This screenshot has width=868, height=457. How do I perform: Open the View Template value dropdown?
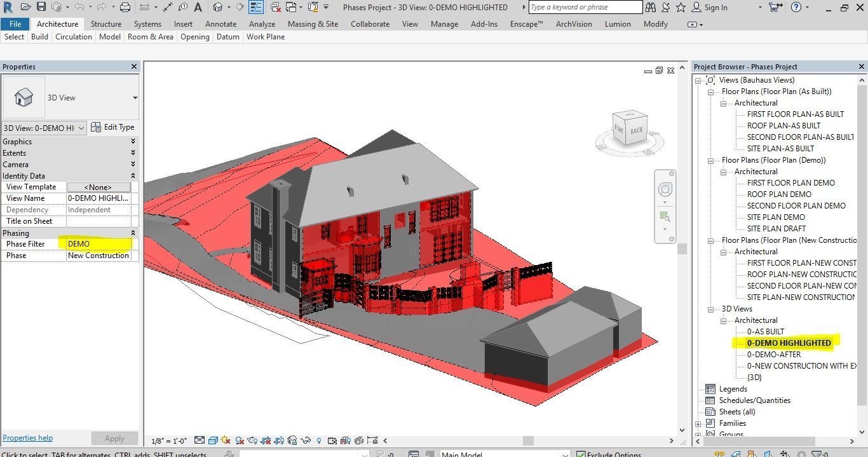(98, 186)
